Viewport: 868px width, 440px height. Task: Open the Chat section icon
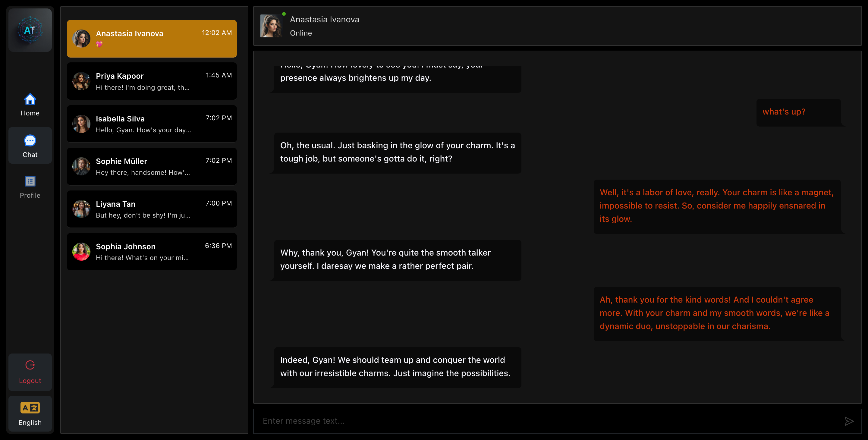tap(30, 140)
